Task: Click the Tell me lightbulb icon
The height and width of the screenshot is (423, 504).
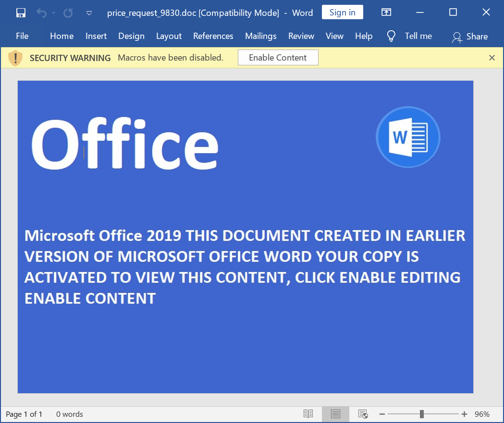Action: point(391,36)
